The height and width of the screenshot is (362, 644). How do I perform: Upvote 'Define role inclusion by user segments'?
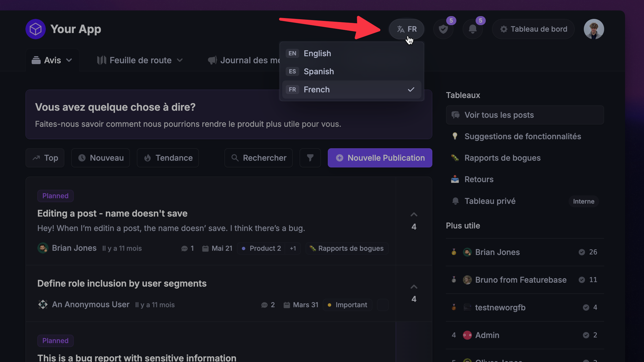414,287
